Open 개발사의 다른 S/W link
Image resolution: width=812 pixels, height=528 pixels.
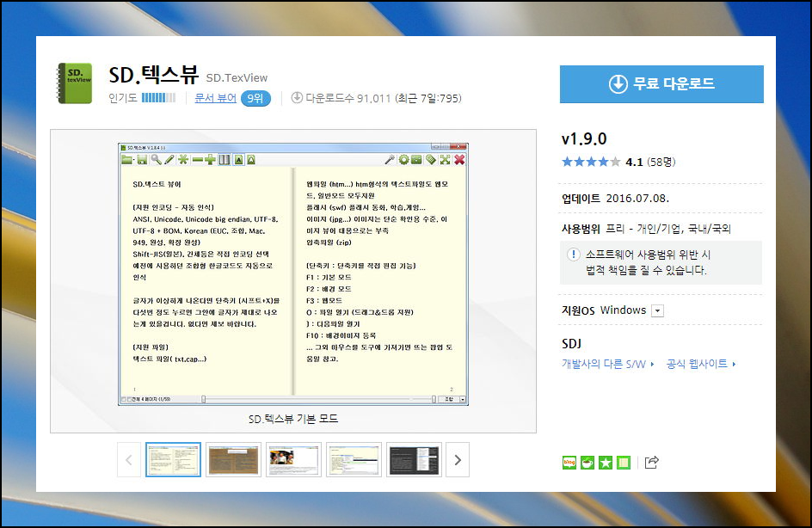(x=608, y=364)
